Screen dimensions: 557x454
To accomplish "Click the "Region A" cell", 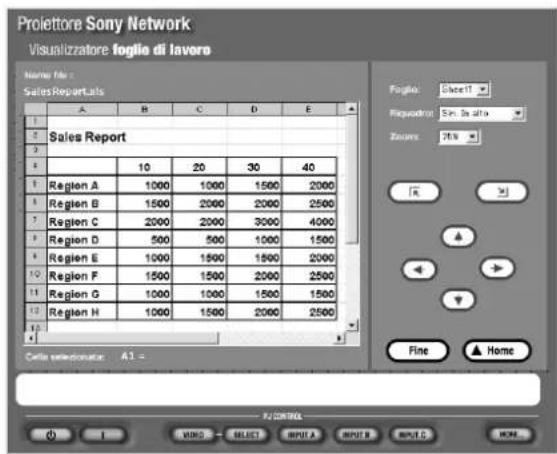I will click(x=82, y=185).
